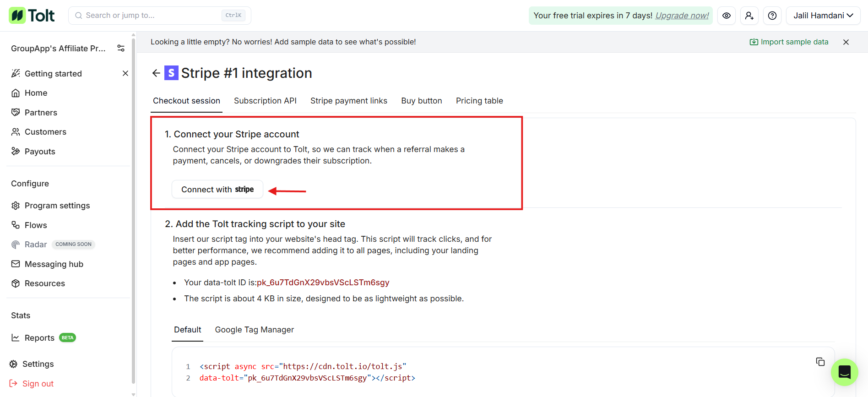Screen dimensions: 868x397
Task: Select the Default script tab
Action: pyautogui.click(x=187, y=330)
